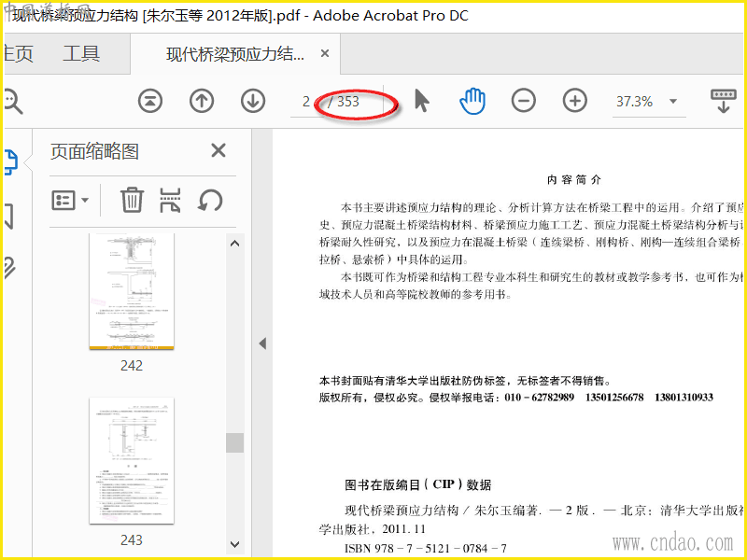
Task: Click the 页面缩略图 panel title
Action: point(94,151)
